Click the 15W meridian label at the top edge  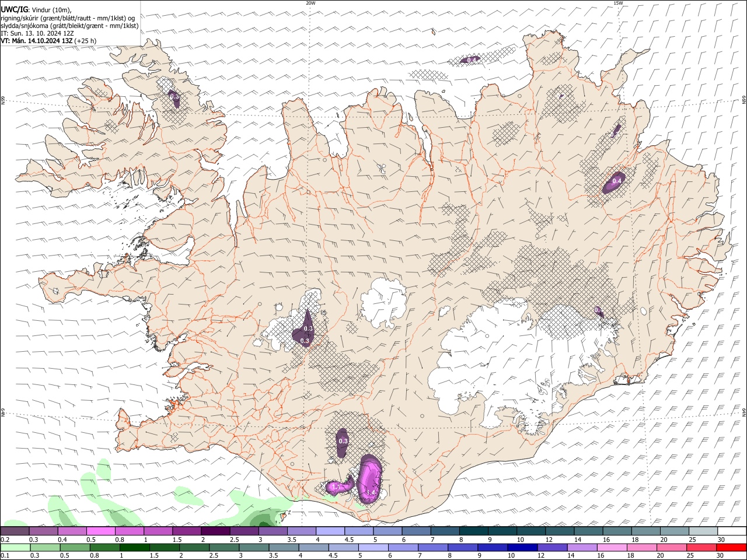pos(618,3)
